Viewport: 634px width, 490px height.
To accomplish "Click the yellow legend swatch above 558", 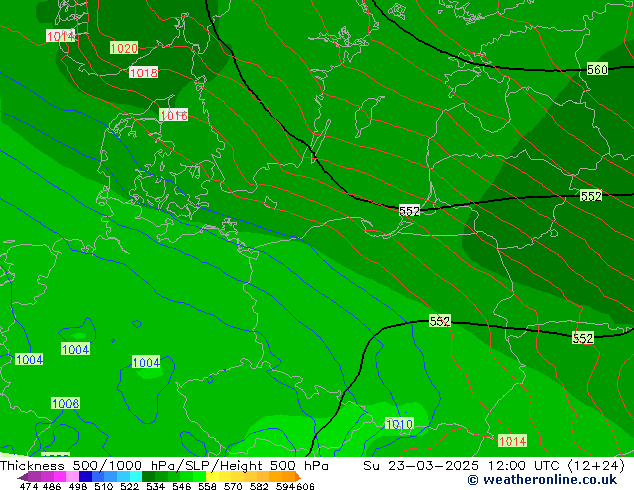I will point(212,476).
